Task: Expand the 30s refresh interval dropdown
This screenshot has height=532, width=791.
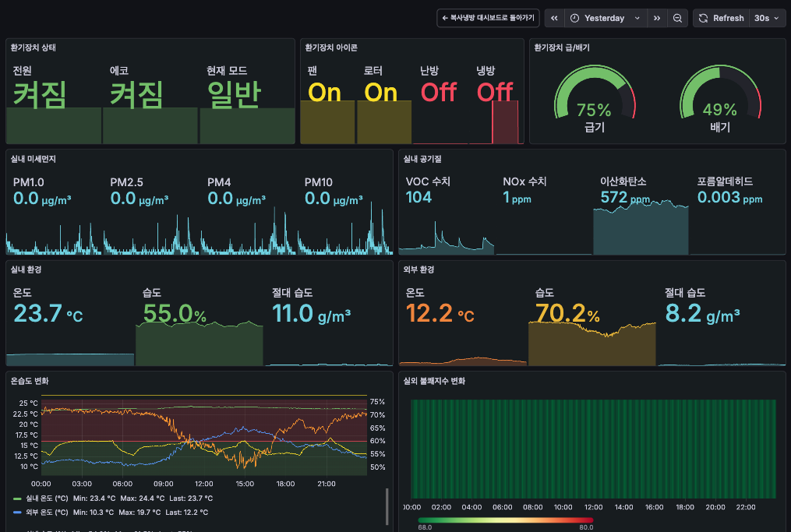Action: coord(767,18)
